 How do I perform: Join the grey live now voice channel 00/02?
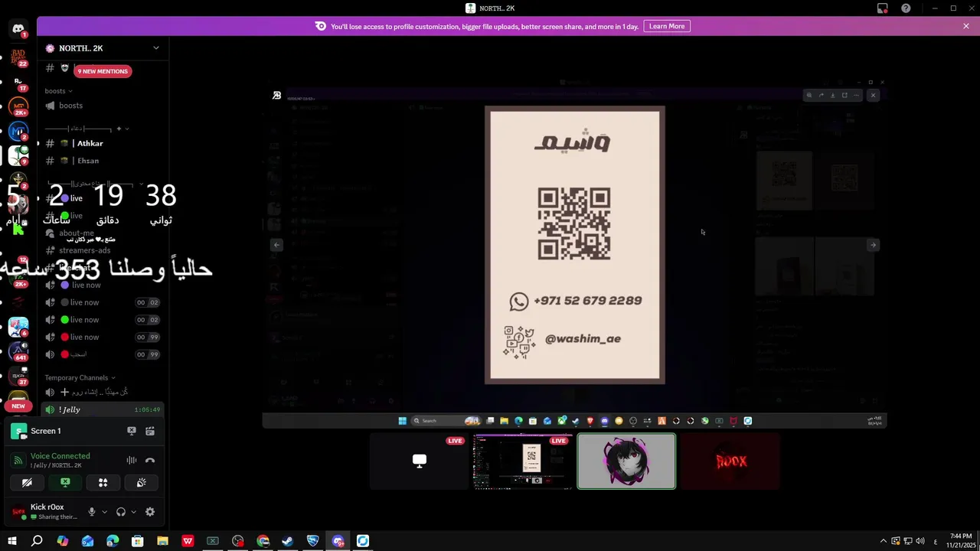103,302
